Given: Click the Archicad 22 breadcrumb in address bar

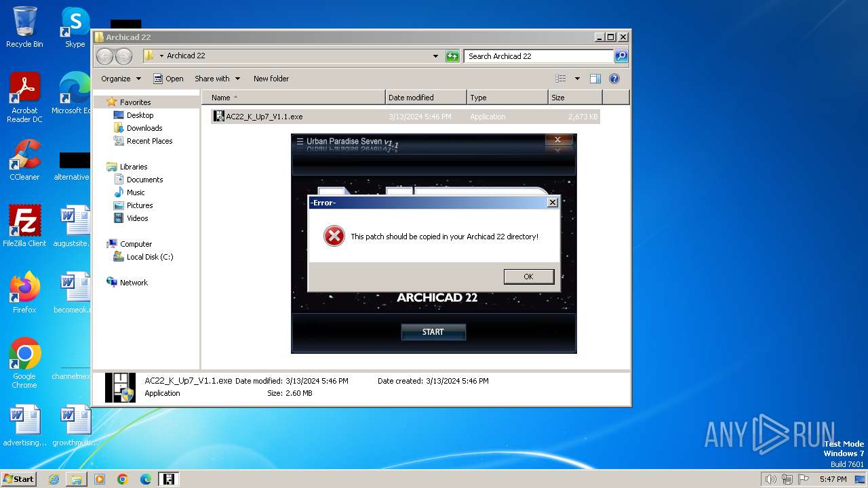Looking at the screenshot, I should pyautogui.click(x=186, y=56).
